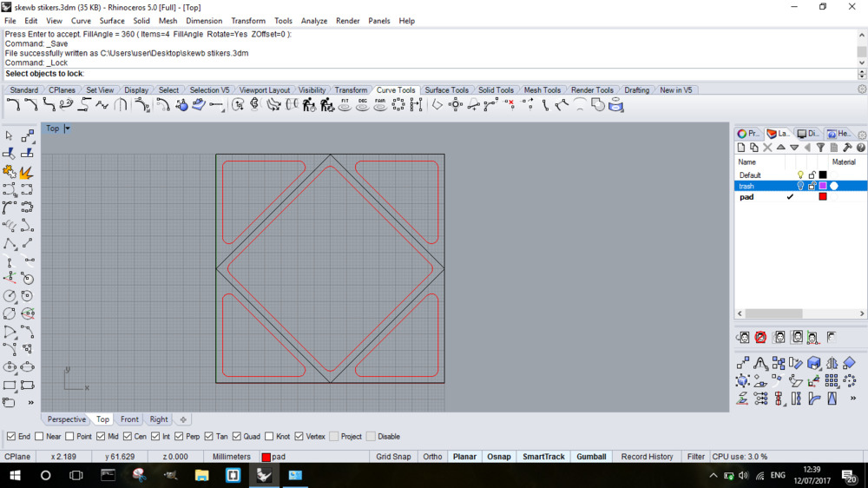The image size is (868, 488).
Task: Click the polar array dots icon
Action: pos(850,380)
